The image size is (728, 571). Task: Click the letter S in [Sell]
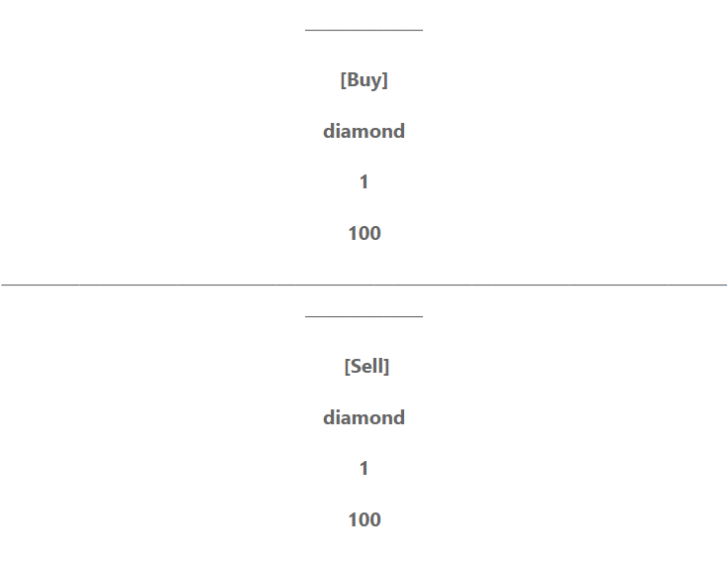pos(356,366)
